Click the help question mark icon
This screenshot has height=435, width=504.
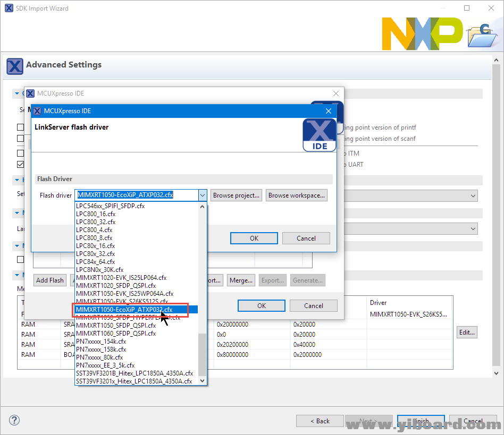click(15, 420)
